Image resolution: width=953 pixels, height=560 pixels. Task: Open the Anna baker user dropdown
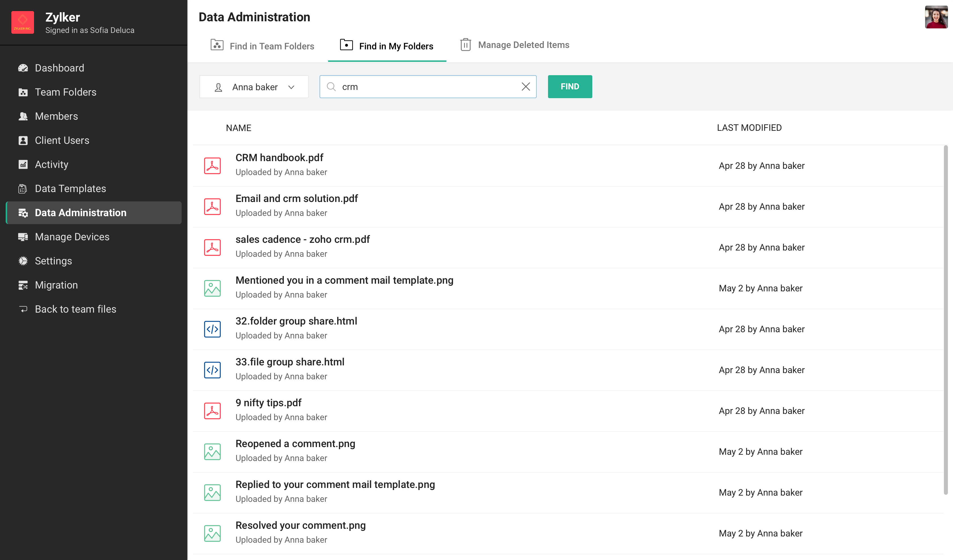click(x=254, y=87)
